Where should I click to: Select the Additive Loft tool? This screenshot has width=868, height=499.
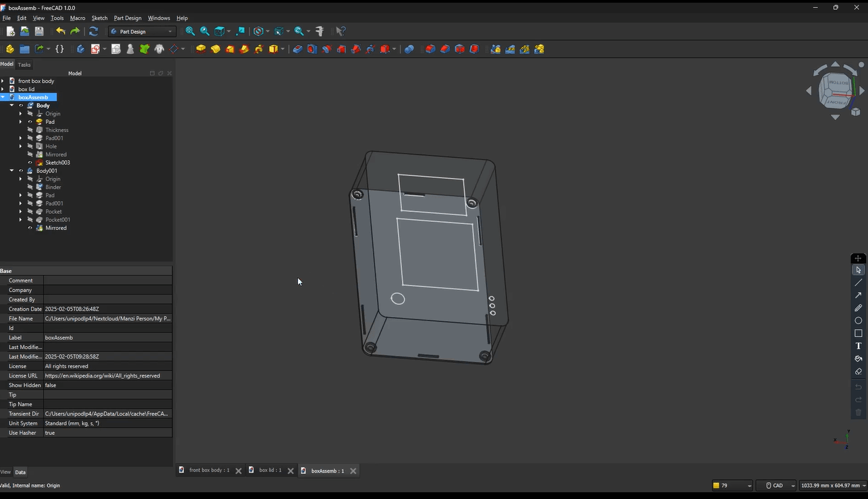pyautogui.click(x=230, y=49)
